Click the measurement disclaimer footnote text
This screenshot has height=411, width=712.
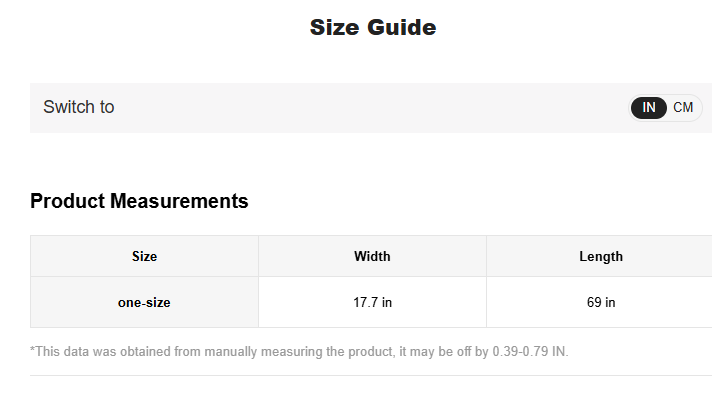(x=299, y=352)
